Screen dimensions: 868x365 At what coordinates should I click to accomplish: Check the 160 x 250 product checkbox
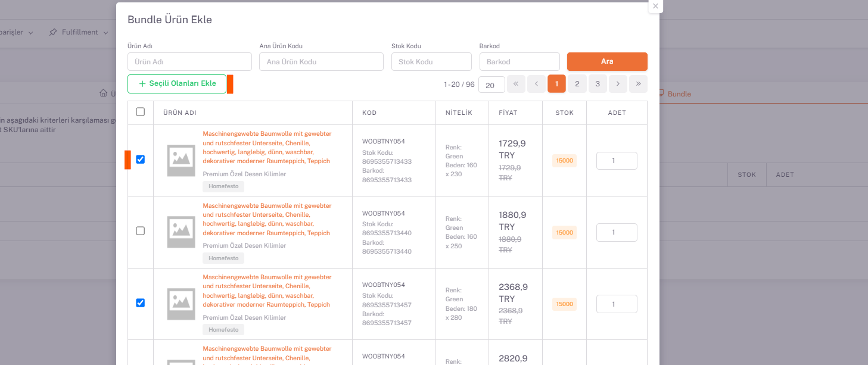pos(141,231)
